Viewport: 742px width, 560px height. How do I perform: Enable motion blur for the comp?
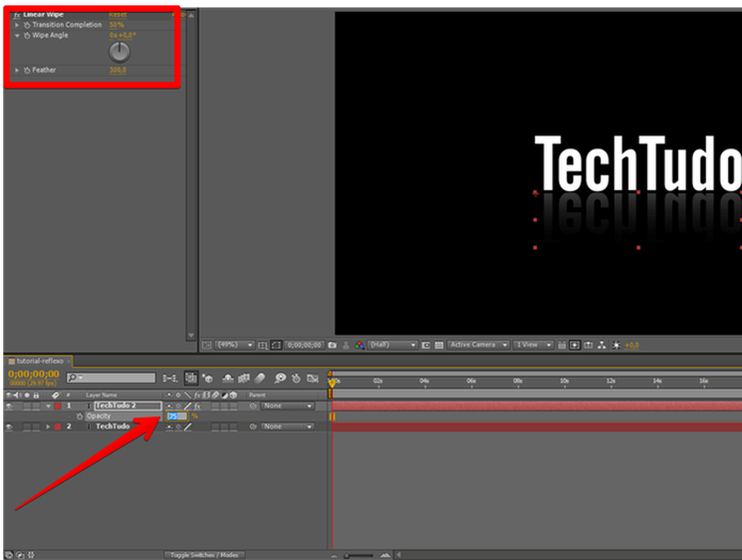coord(260,378)
